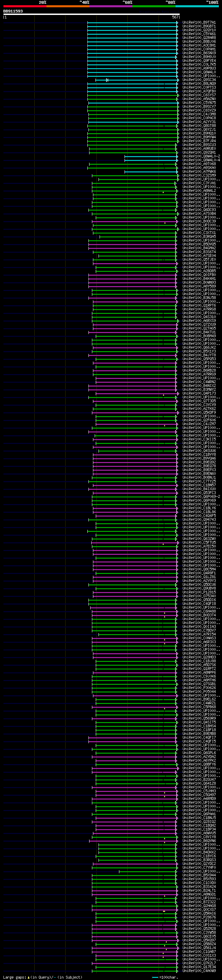222x980 pixels.
Task: Click the UniRef100_B8LNQ9 hit label
Action: pos(199,84)
